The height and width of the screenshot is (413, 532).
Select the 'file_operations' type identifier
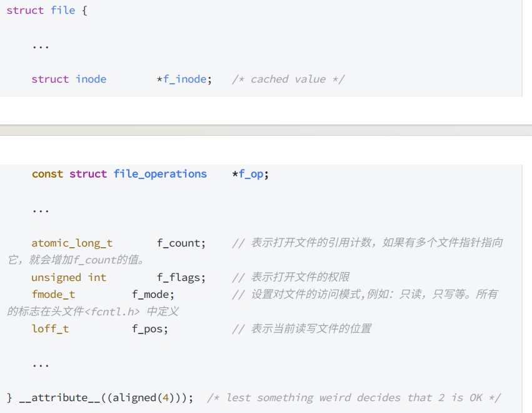(160, 174)
